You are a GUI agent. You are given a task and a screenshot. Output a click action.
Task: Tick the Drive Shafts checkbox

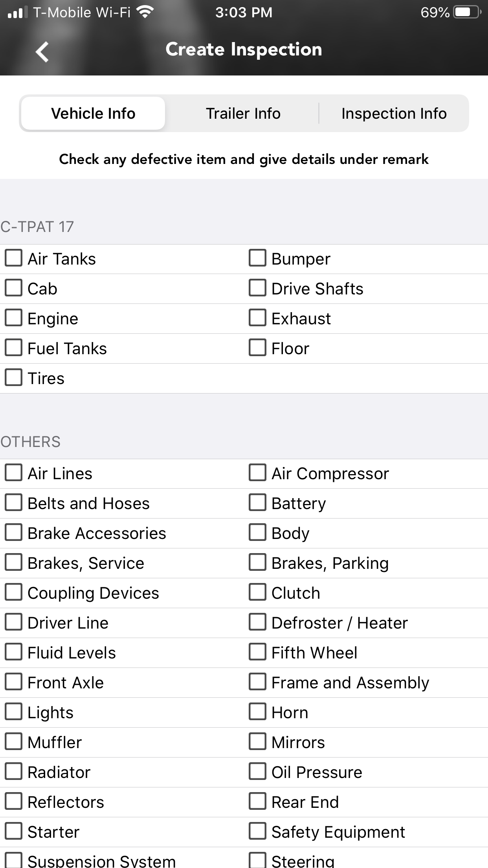(258, 288)
